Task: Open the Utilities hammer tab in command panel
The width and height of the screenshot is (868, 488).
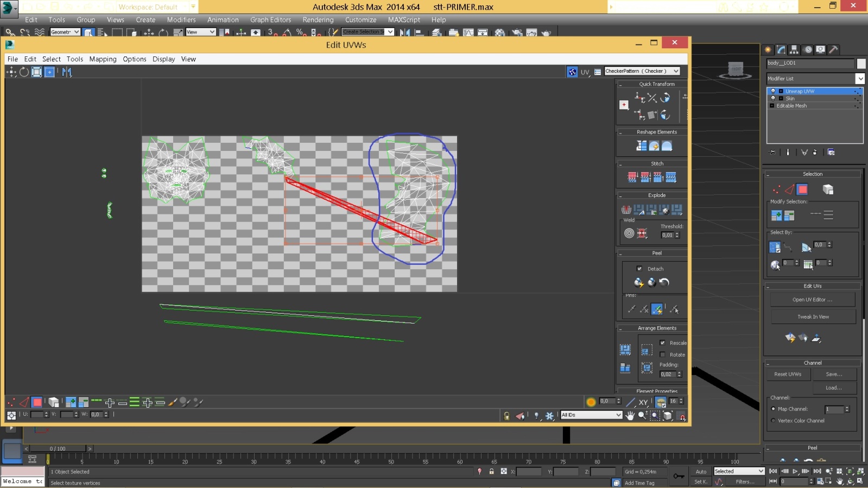Action: (x=834, y=49)
